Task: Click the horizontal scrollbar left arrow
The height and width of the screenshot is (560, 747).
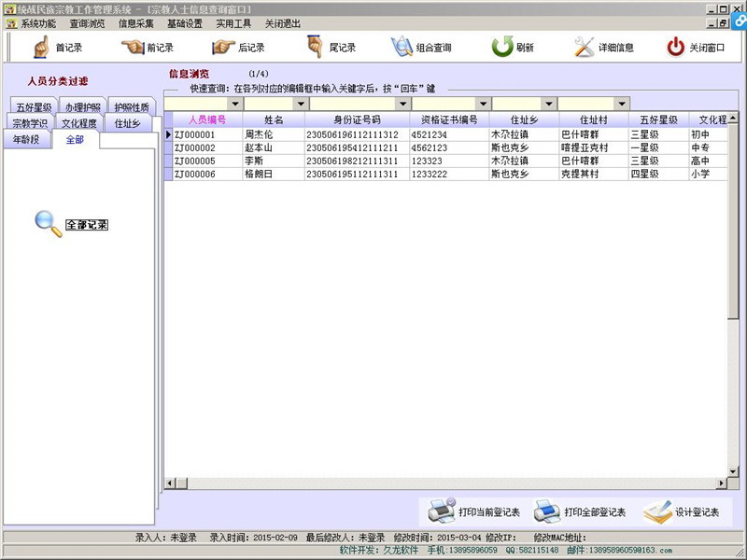Action: pos(169,483)
